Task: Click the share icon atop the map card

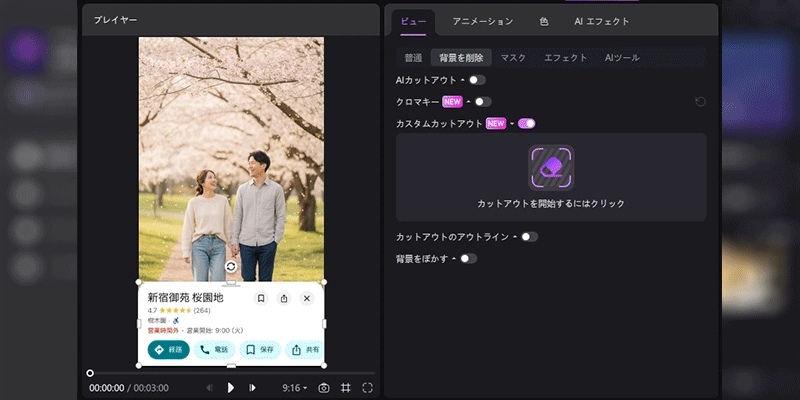Action: [284, 298]
